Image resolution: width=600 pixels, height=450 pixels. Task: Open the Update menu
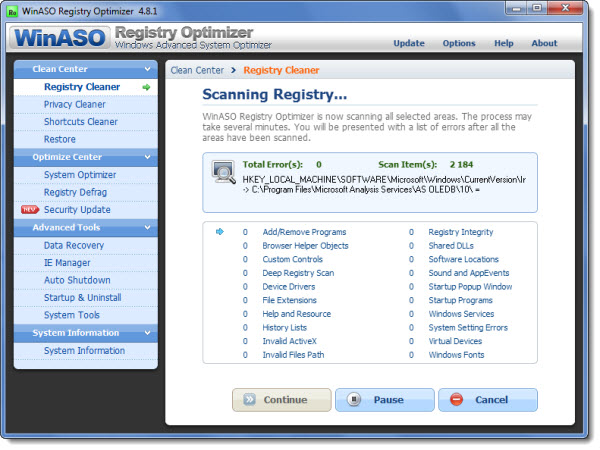(x=408, y=44)
